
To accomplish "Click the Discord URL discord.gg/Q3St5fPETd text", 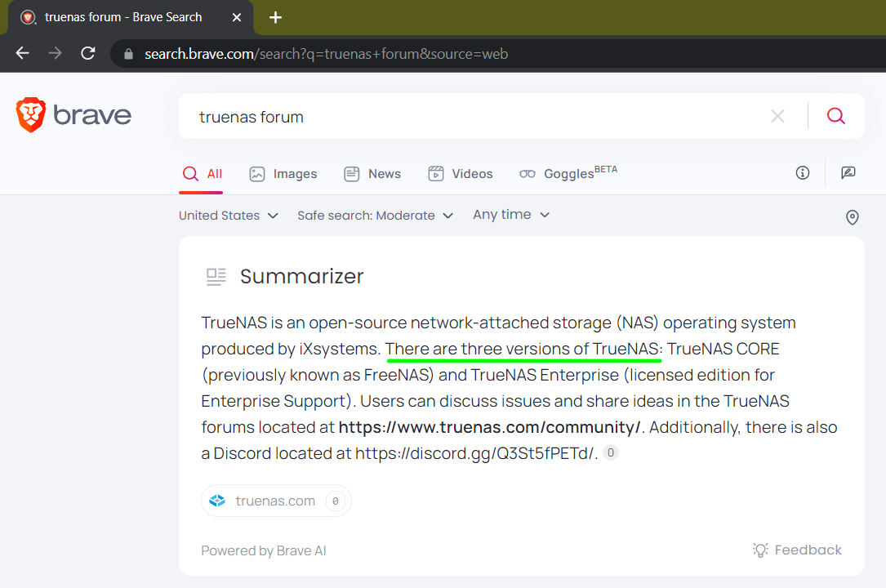I will click(x=475, y=453).
